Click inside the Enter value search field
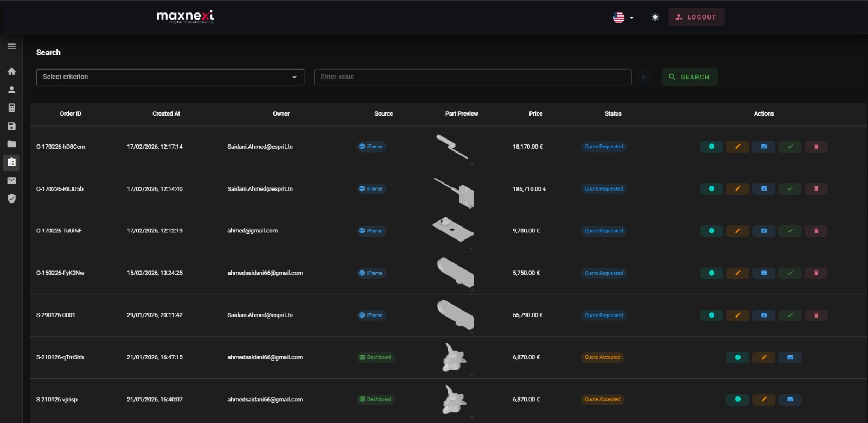Viewport: 868px width, 423px height. pos(473,77)
